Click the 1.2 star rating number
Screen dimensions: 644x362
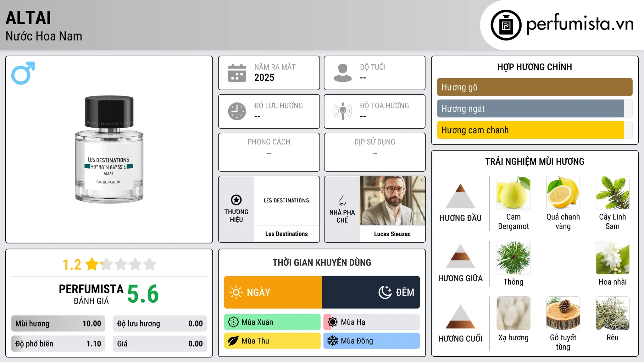72,265
